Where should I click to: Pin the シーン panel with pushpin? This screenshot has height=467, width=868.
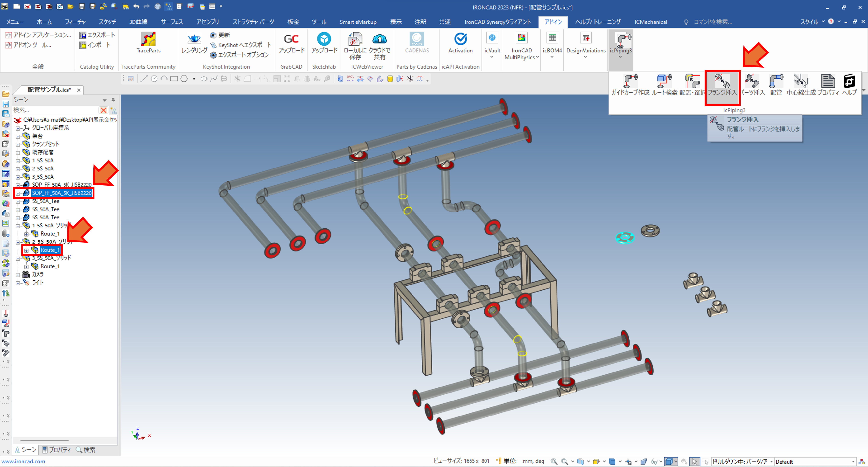(113, 100)
